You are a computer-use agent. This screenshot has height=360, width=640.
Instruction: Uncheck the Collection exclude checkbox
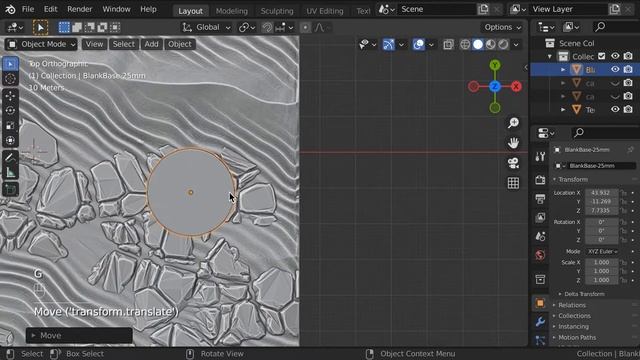602,56
